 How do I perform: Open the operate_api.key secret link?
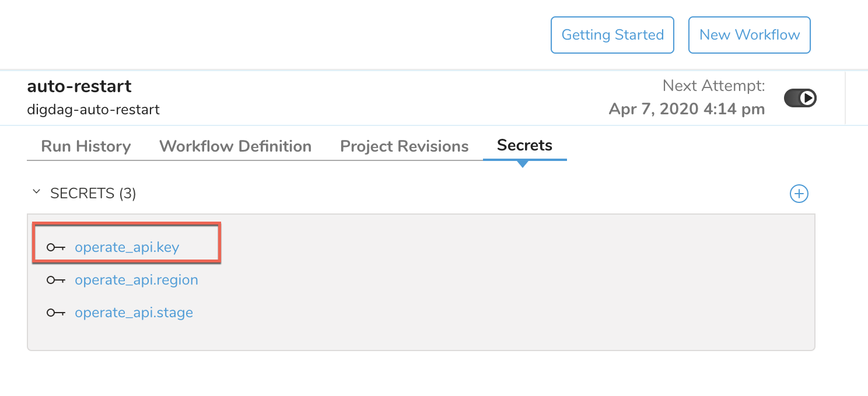pos(127,247)
